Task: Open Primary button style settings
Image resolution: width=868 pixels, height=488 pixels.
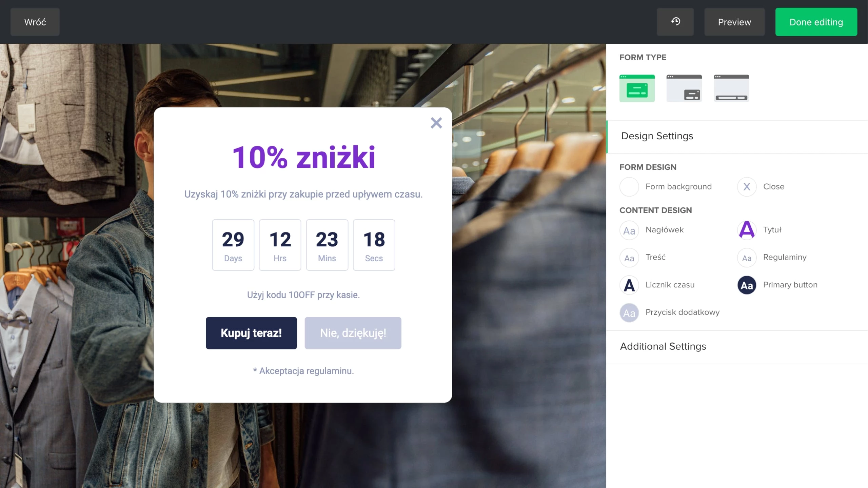Action: 747,285
